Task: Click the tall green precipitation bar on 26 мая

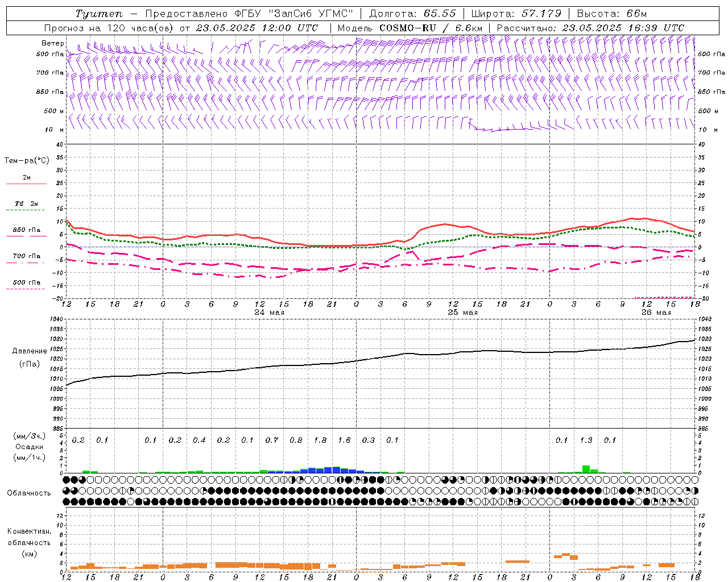Action: point(586,469)
